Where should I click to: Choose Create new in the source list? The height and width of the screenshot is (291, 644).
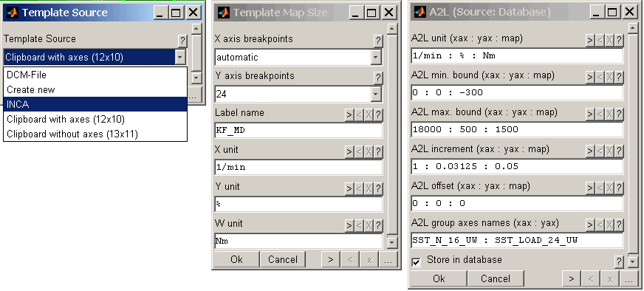point(95,89)
